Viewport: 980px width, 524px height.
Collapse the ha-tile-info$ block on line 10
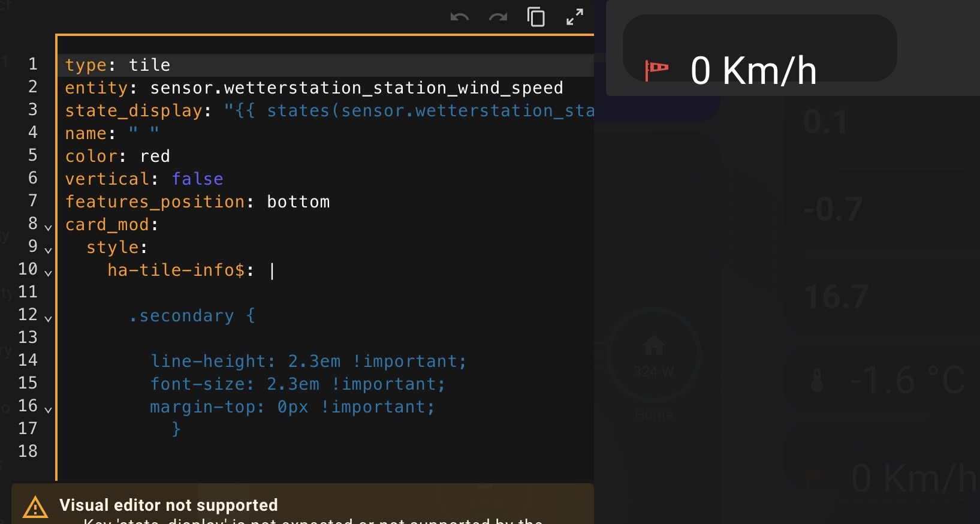click(x=49, y=273)
